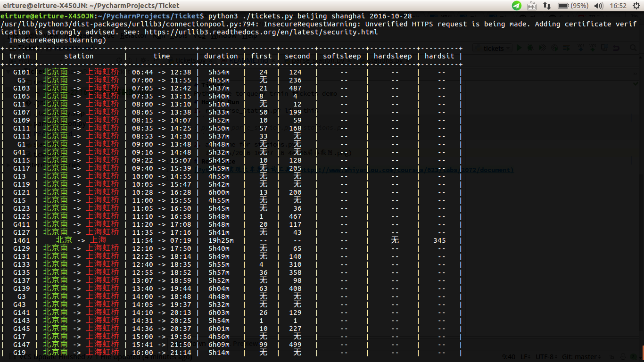Click the hardsit value 345
644x362 pixels.
coord(439,240)
